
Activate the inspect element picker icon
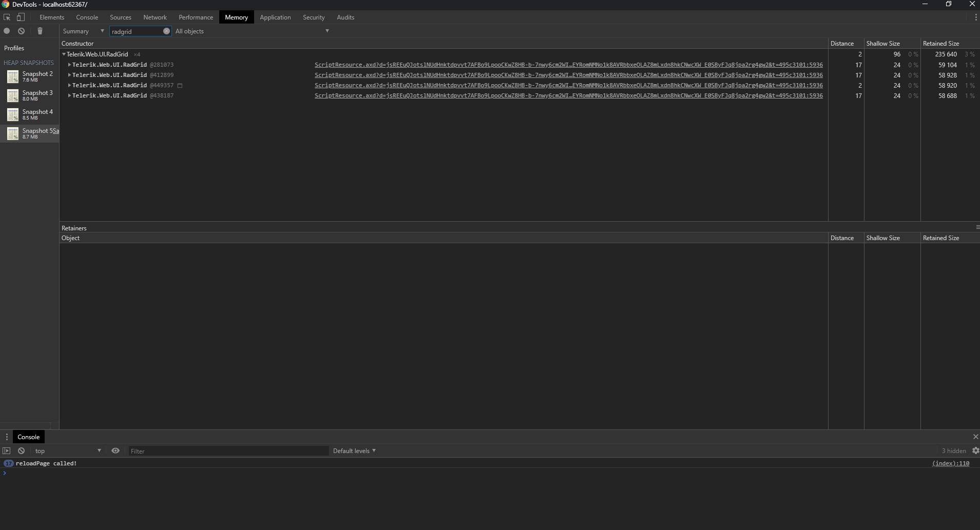(7, 17)
